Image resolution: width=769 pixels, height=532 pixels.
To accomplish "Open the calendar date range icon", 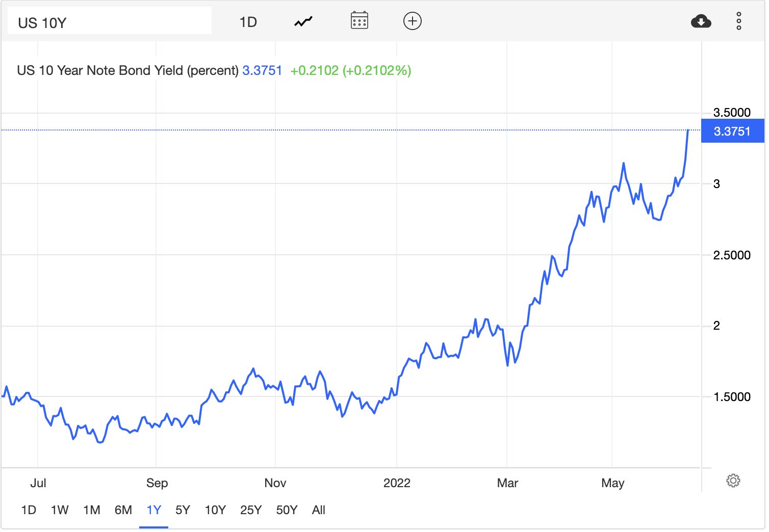I will coord(360,21).
